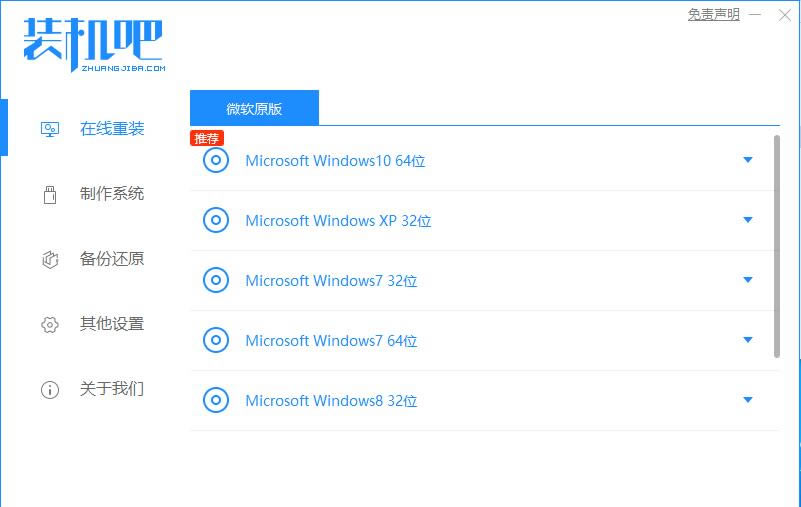Select Microsoft Windows8 32位 text
The width and height of the screenshot is (801, 507).
pyautogui.click(x=331, y=401)
